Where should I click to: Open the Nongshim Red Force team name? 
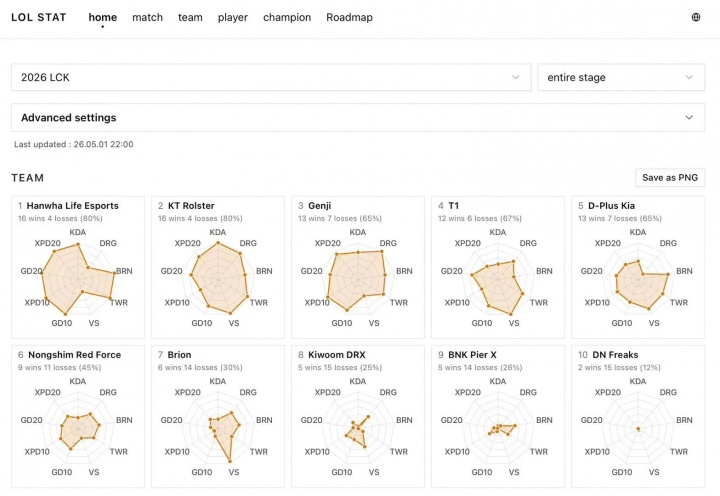pyautogui.click(x=74, y=355)
